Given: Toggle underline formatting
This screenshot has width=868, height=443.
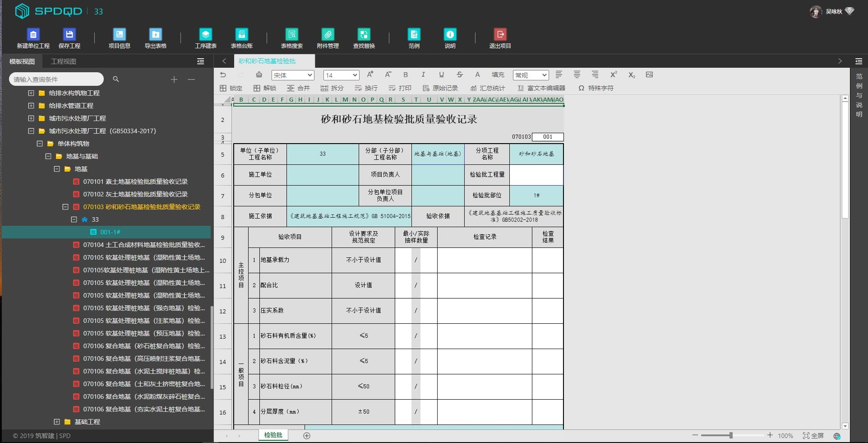Looking at the screenshot, I should pos(441,75).
